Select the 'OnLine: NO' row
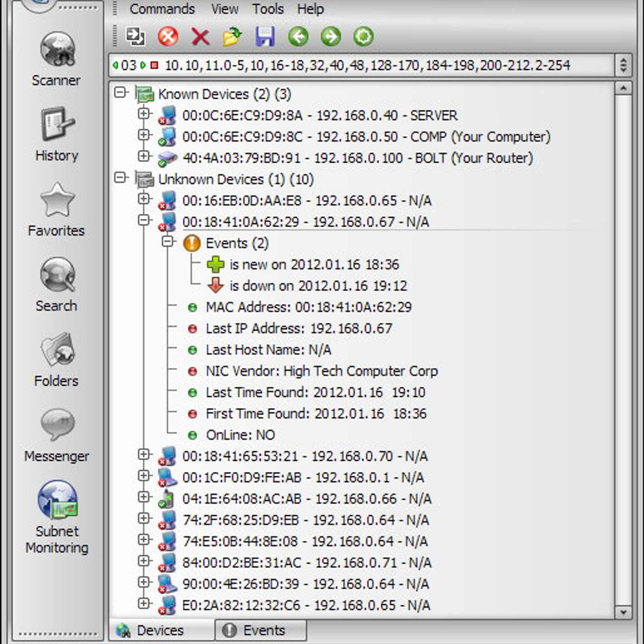The width and height of the screenshot is (644, 644). click(x=240, y=435)
